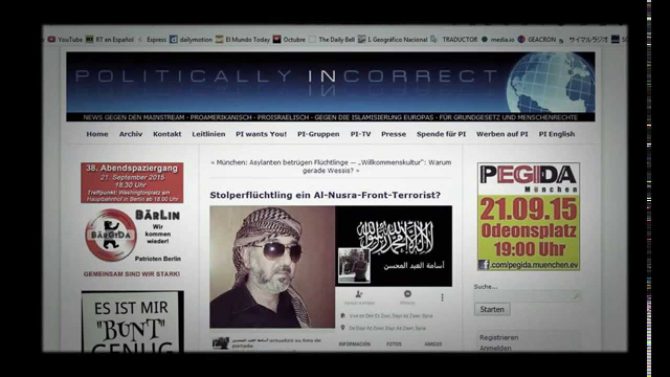Image resolution: width=670 pixels, height=377 pixels.
Task: Open the Leitlinien page
Action: click(209, 134)
